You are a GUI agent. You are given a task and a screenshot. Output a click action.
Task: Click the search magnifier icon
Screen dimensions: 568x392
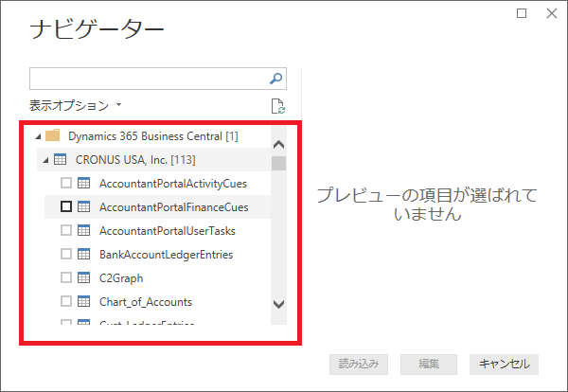click(x=276, y=79)
